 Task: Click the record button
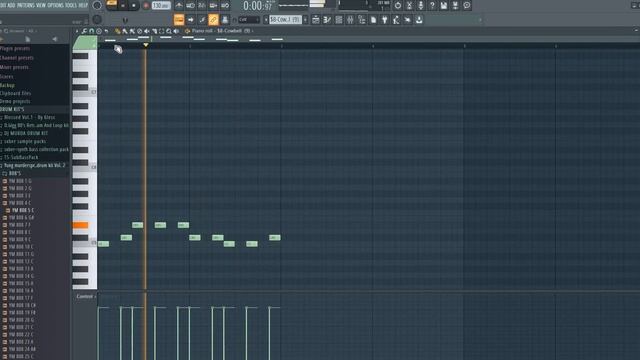[146, 6]
